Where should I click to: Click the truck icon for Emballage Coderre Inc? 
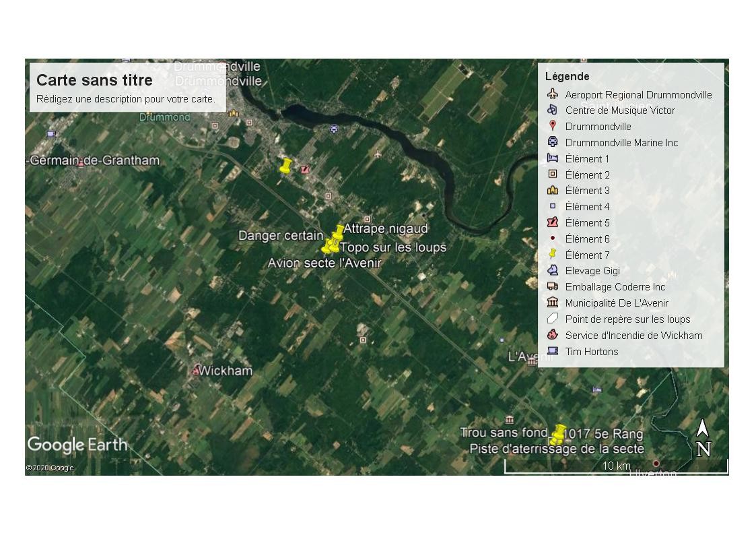click(553, 287)
